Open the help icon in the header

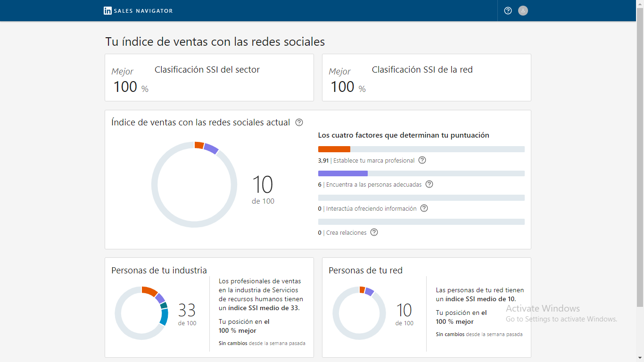(508, 10)
